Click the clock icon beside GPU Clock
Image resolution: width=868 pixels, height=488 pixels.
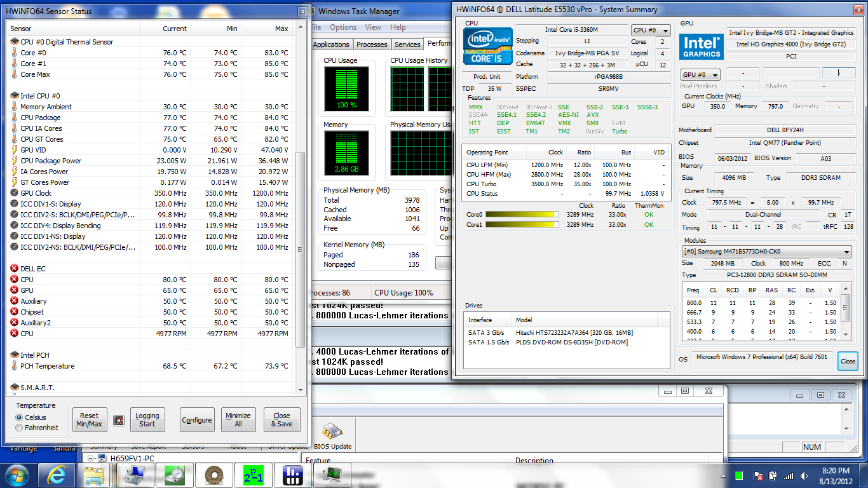point(15,193)
